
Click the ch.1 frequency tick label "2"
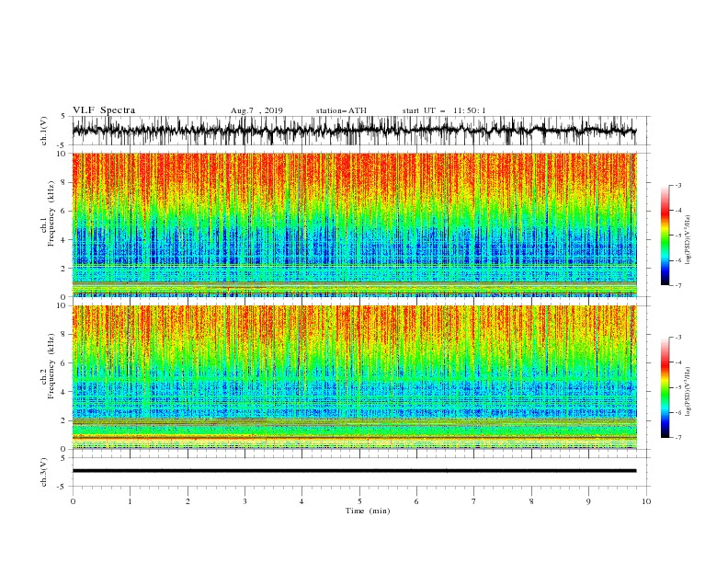coord(64,269)
